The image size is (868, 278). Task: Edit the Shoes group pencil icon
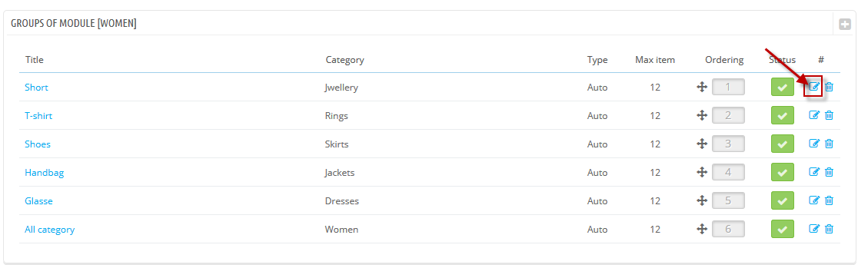(x=813, y=143)
